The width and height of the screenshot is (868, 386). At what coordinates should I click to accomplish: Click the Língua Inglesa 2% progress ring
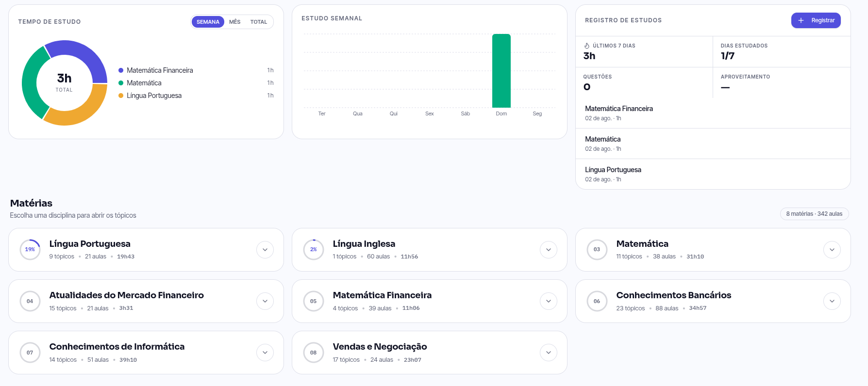tap(314, 250)
